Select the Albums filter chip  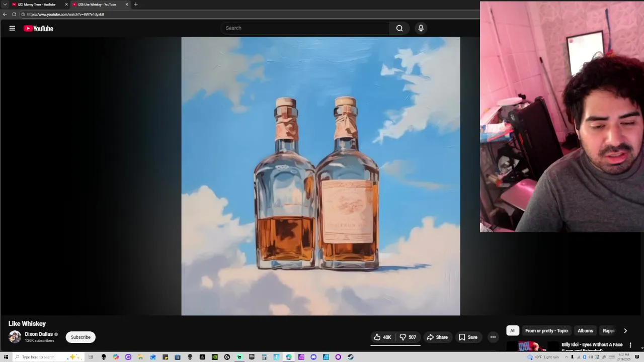pyautogui.click(x=585, y=331)
